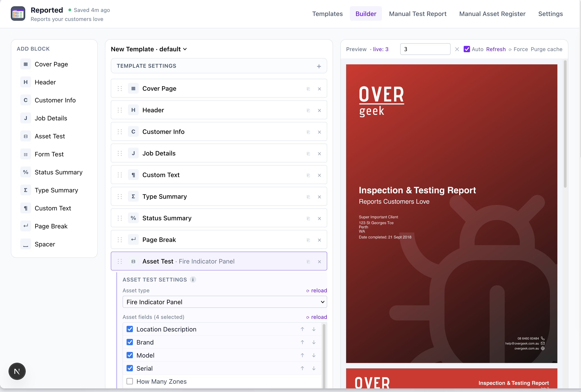Duplicate the Header template block
The height and width of the screenshot is (392, 581).
(308, 110)
